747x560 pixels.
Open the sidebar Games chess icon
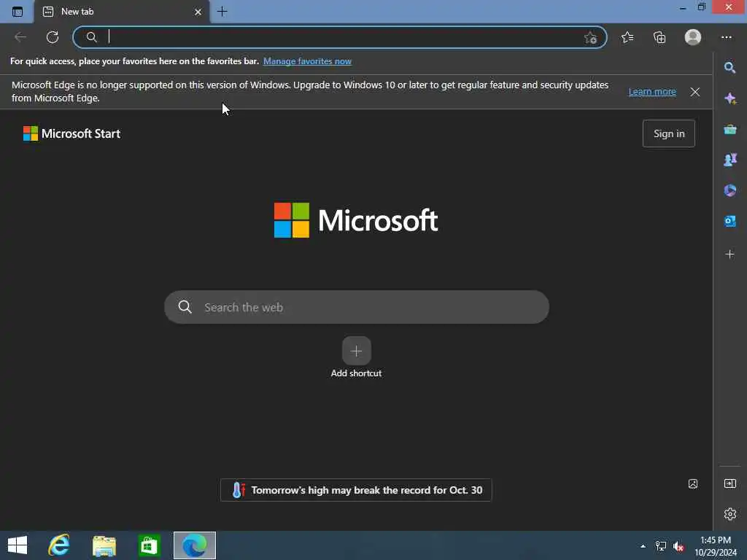[729, 160]
